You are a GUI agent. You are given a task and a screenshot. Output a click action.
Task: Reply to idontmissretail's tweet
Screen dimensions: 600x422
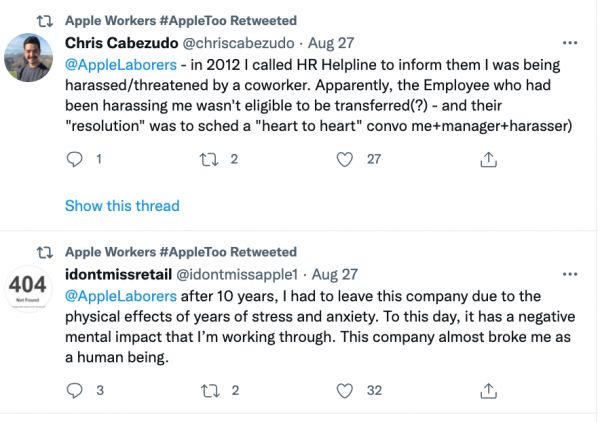point(75,390)
